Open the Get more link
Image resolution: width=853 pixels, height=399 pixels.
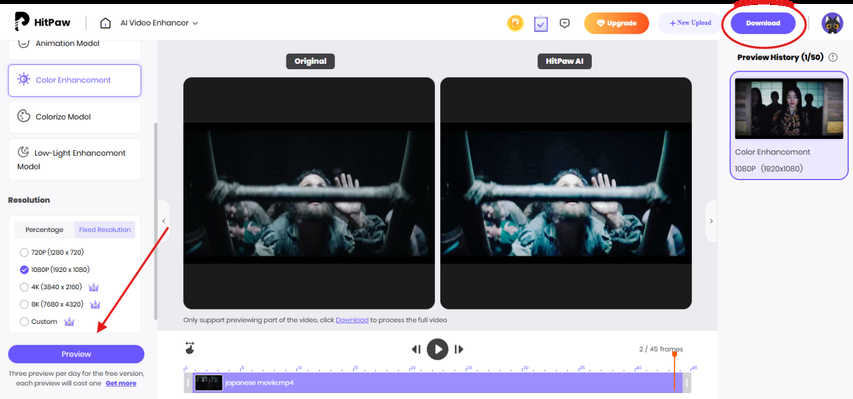point(121,383)
